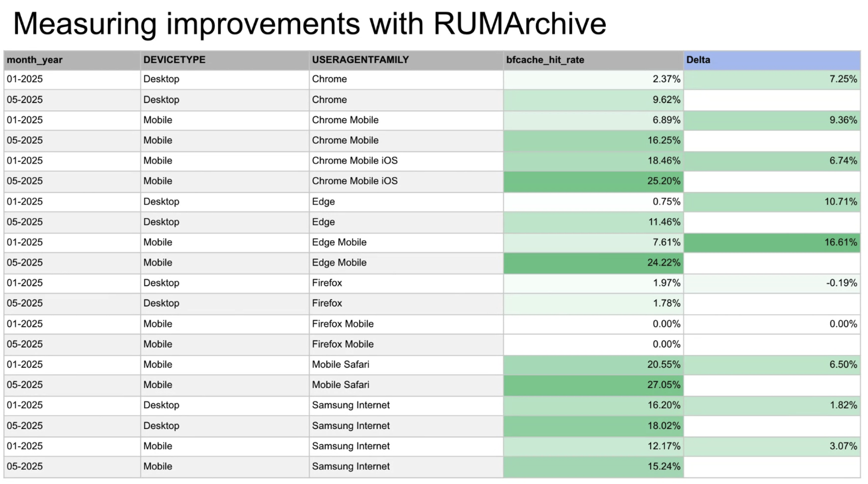
Task: Click 'Mobile Safari' in the 01-2025 row
Action: coord(340,365)
